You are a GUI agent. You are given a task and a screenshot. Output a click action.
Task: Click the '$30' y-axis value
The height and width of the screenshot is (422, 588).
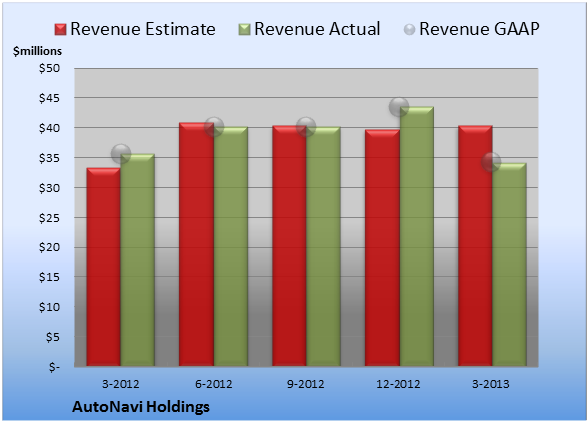(49, 188)
